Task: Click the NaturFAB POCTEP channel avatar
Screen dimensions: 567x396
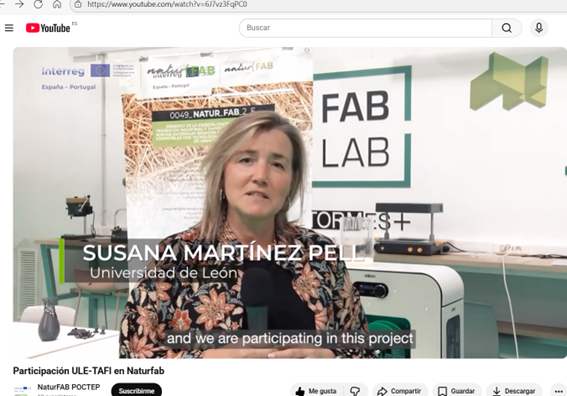Action: pos(22,391)
